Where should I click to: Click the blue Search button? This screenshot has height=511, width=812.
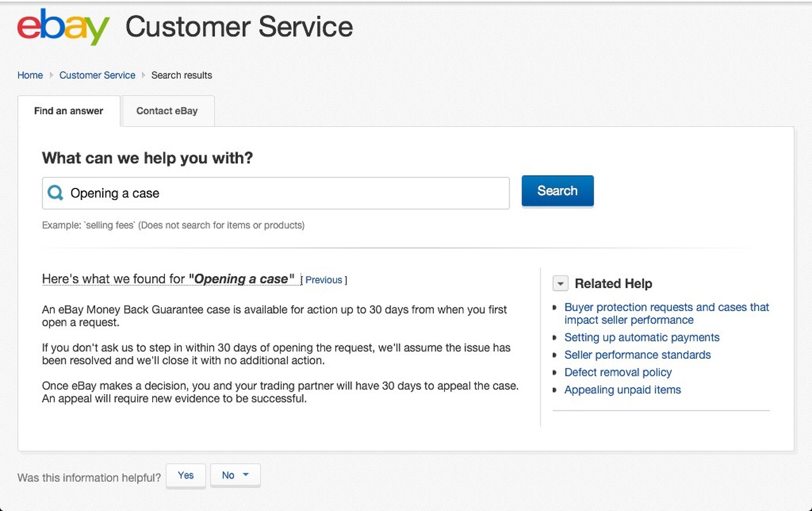click(558, 191)
